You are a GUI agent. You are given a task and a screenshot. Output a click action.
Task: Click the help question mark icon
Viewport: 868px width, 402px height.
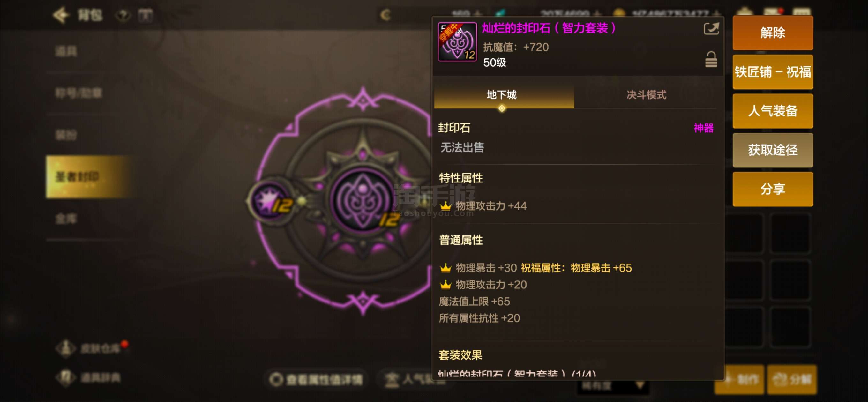[123, 15]
